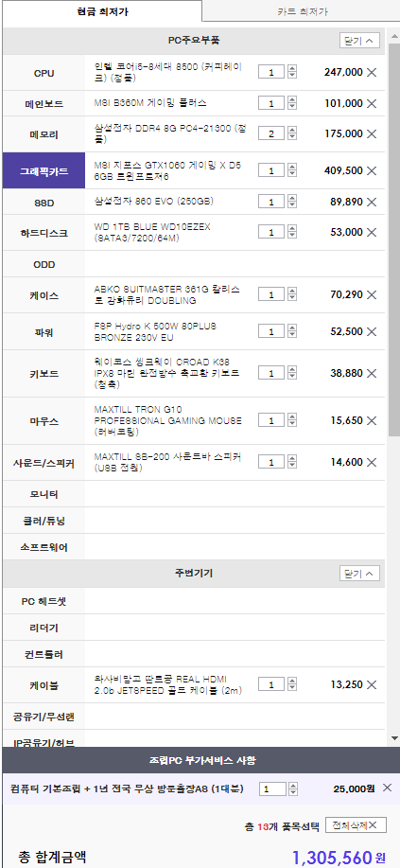Remove the 케이블 HDMI item
The image size is (400, 868).
pyautogui.click(x=372, y=684)
